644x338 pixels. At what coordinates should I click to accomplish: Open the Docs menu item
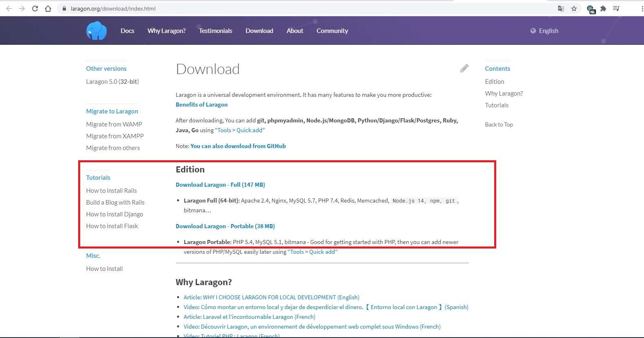[127, 31]
